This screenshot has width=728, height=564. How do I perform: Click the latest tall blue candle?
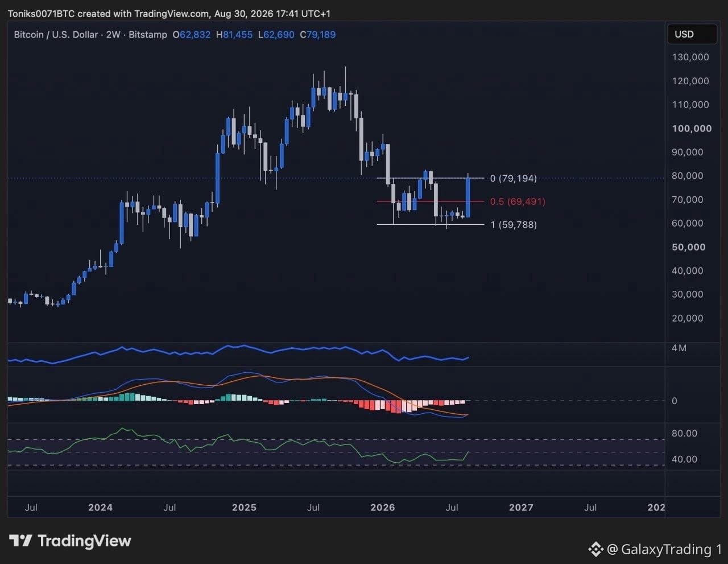(468, 197)
